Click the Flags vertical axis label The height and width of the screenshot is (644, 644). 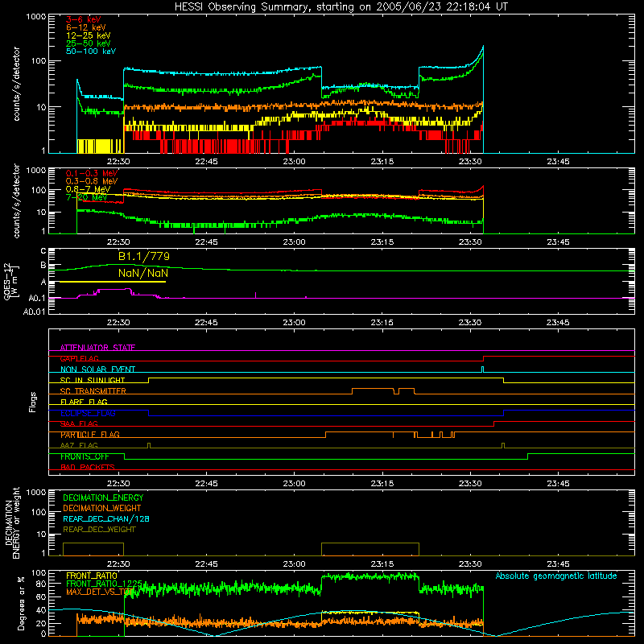(x=33, y=402)
